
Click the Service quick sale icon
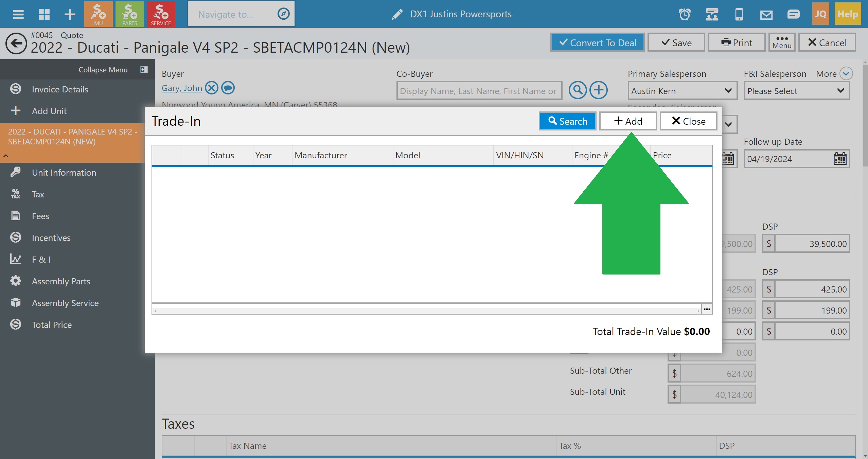click(161, 14)
